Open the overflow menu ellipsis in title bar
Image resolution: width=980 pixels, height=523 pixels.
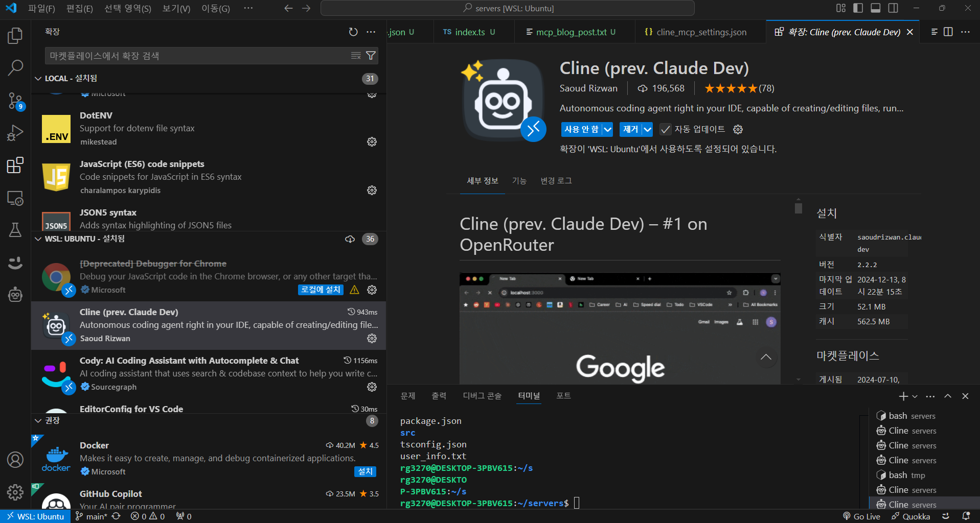point(248,8)
